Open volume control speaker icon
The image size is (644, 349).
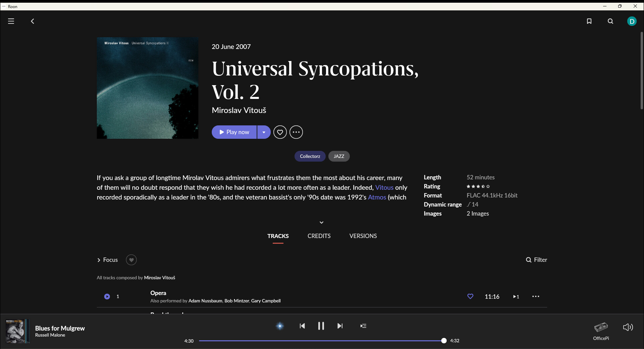(x=628, y=327)
